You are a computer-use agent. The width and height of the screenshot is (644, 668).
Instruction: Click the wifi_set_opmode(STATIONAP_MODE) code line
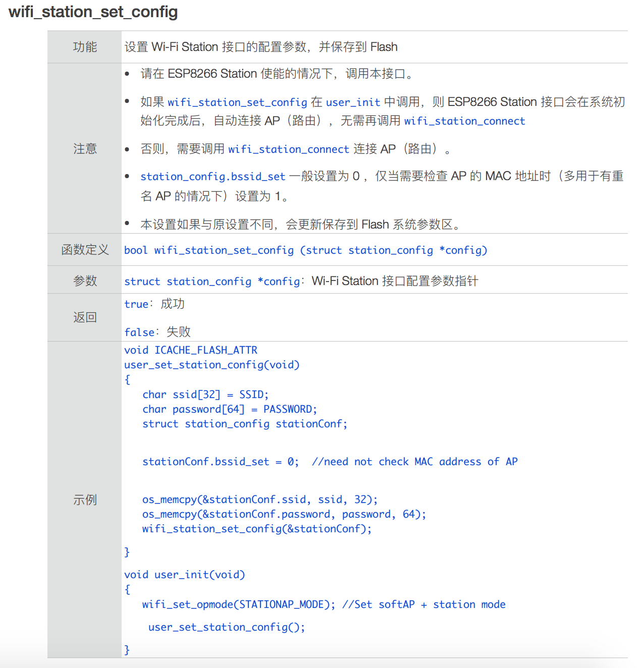[238, 604]
